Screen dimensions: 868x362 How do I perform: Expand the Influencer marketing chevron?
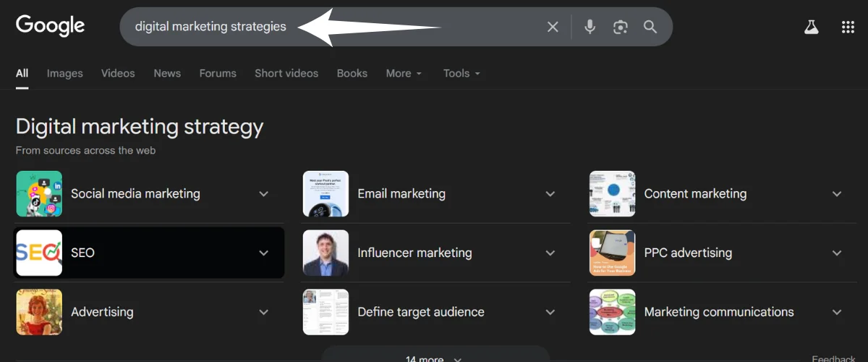[550, 253]
